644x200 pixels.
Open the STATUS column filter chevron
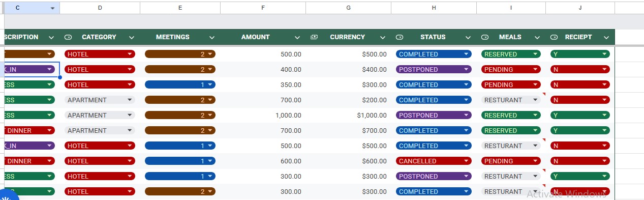click(468, 37)
